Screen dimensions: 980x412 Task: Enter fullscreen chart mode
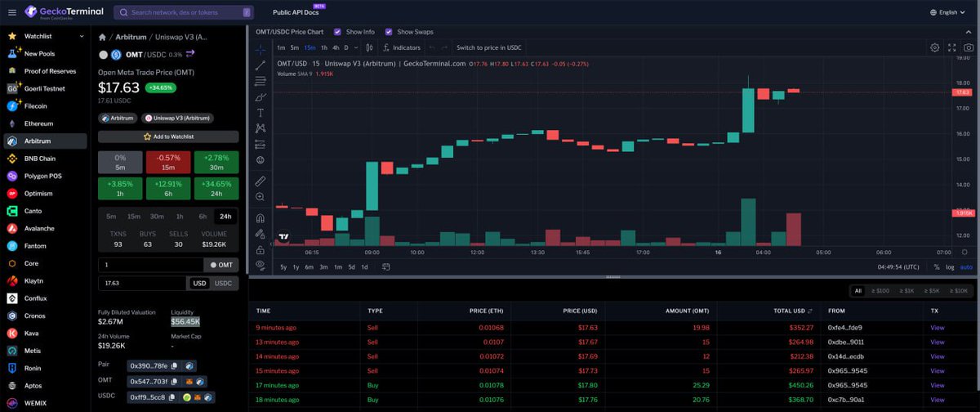[952, 47]
